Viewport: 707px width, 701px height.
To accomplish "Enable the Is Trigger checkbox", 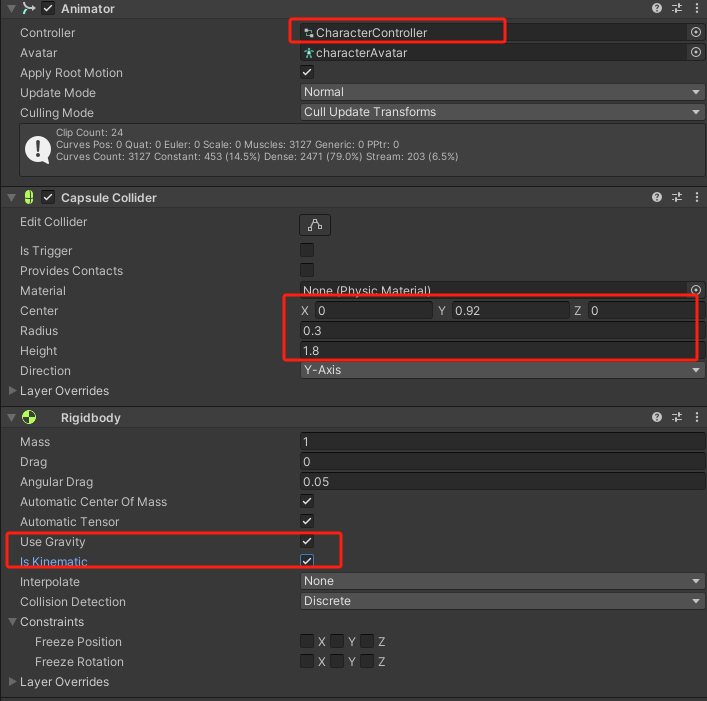I will [x=307, y=250].
